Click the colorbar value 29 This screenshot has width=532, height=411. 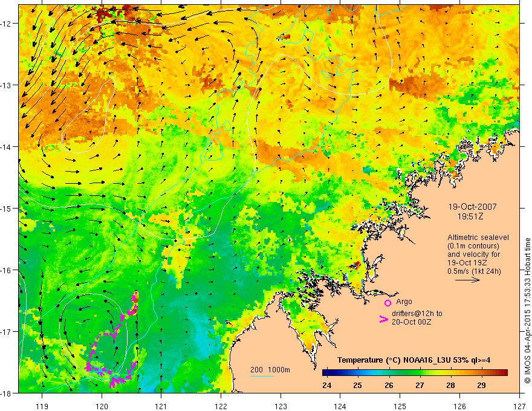481,385
